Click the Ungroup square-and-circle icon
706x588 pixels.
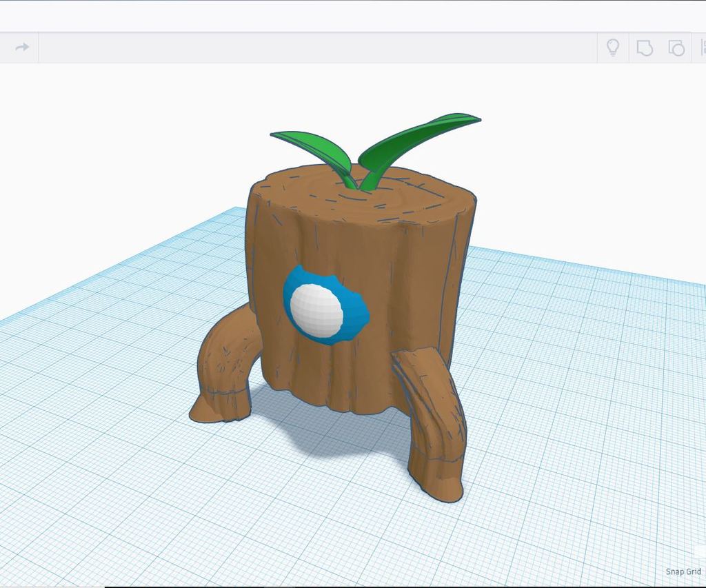coord(677,48)
